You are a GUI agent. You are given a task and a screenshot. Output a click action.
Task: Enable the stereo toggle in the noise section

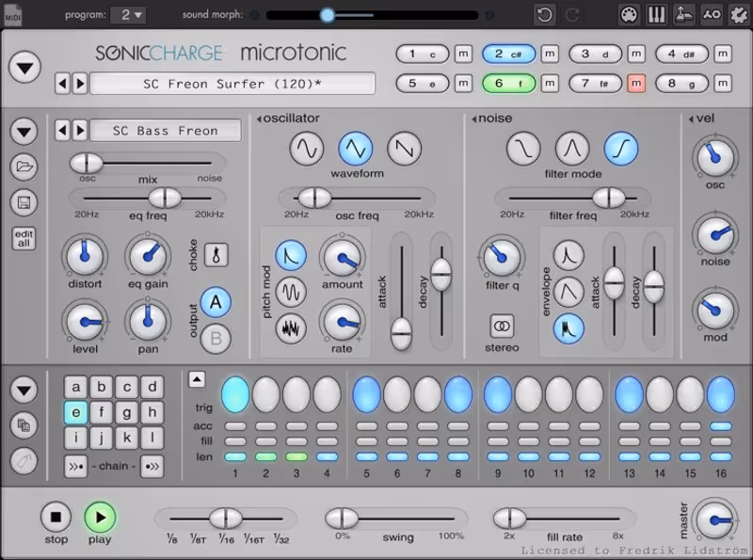(500, 325)
